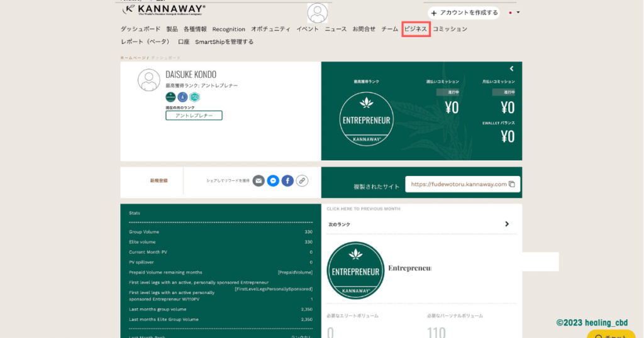Viewport: 644px width, 338px height.
Task: Click the email share icon
Action: [258, 180]
